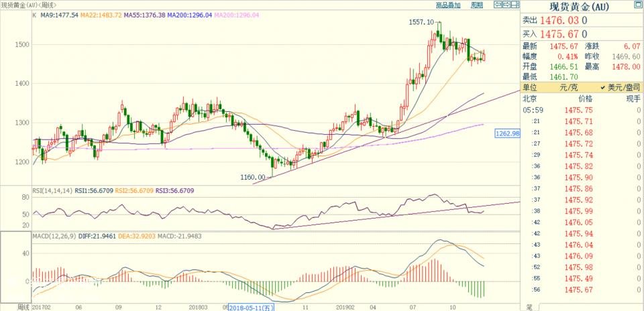Open the 周期 period selector
Viewport: 644px width, 311px height.
pyautogui.click(x=476, y=5)
